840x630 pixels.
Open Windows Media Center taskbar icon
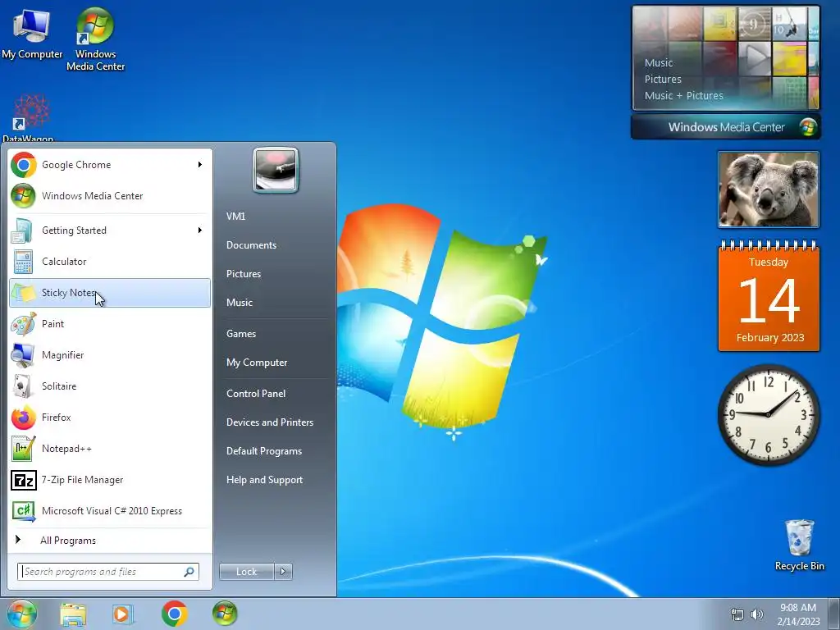pos(225,614)
